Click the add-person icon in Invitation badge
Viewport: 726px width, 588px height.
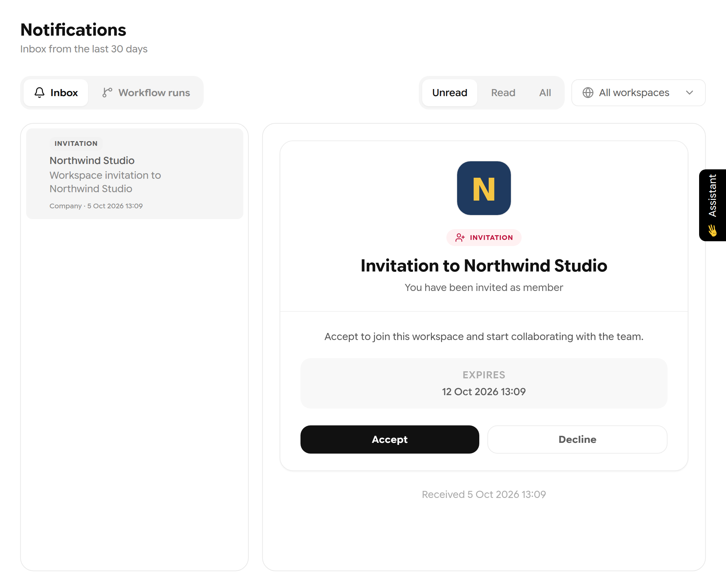(x=460, y=238)
